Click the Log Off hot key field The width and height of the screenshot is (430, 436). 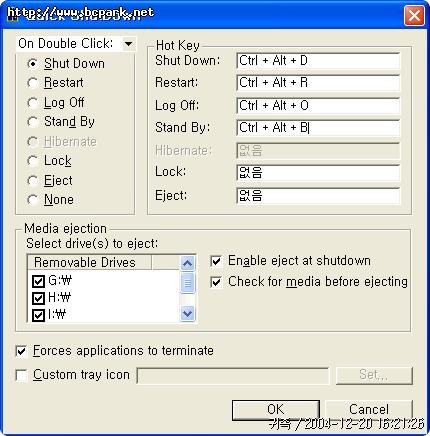point(318,105)
